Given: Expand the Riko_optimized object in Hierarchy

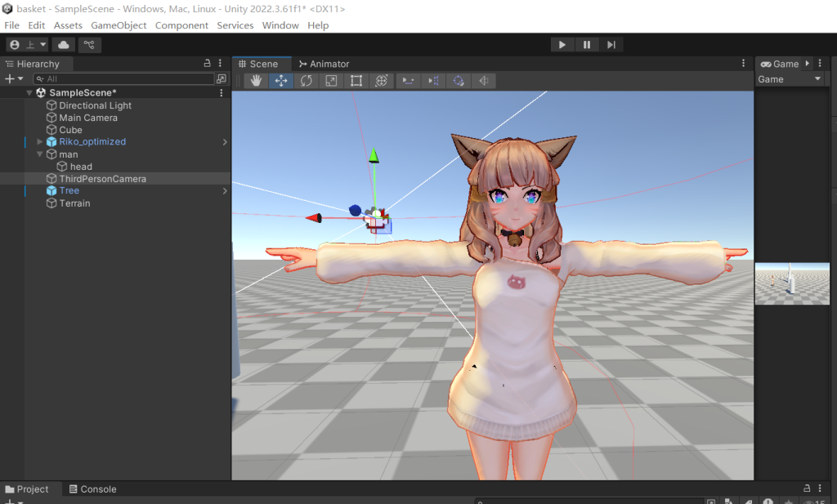Looking at the screenshot, I should click(x=40, y=142).
